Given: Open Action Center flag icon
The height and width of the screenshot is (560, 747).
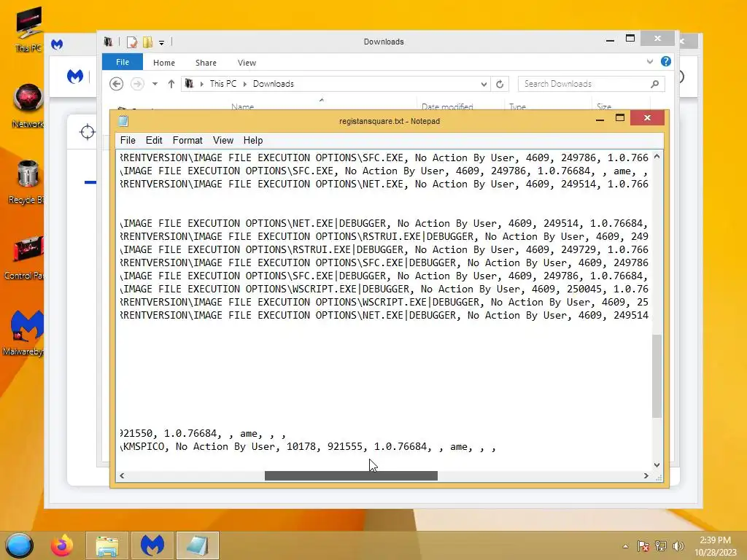Looking at the screenshot, I should (643, 546).
